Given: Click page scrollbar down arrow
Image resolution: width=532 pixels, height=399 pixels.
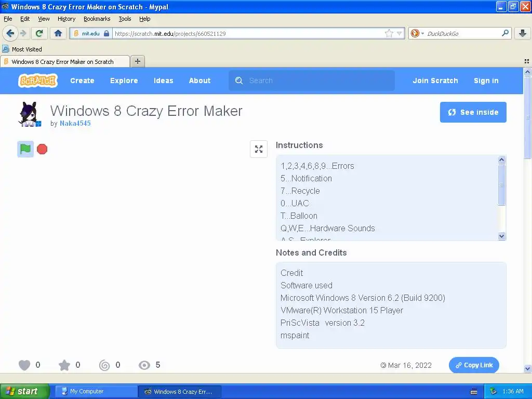Looking at the screenshot, I should 527,368.
